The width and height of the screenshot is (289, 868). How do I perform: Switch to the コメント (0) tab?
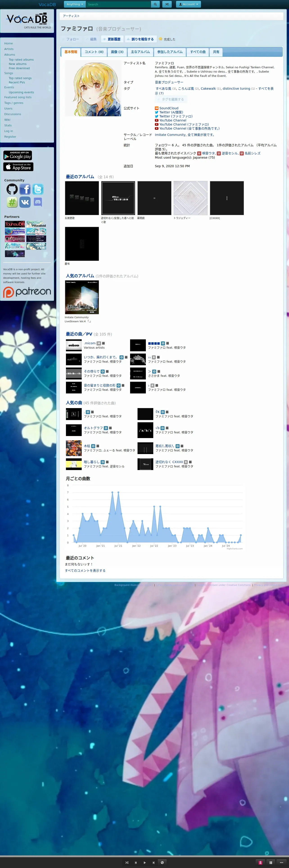click(x=94, y=52)
